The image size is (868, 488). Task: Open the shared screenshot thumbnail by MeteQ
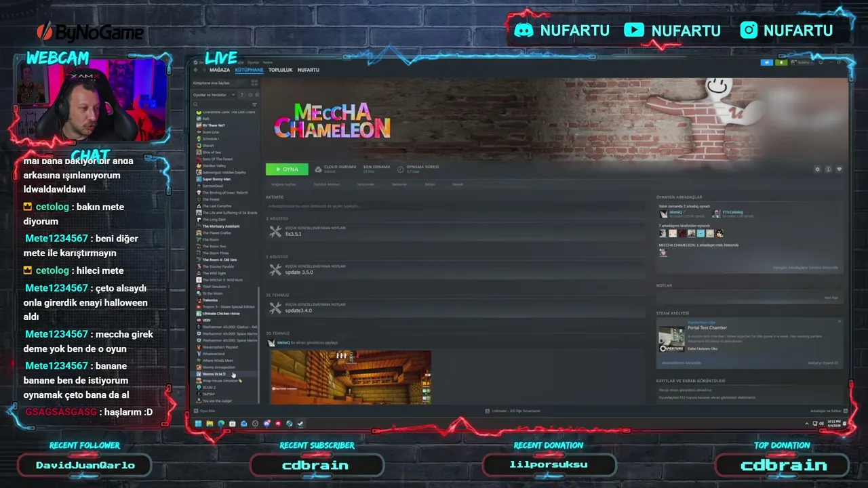tap(351, 377)
